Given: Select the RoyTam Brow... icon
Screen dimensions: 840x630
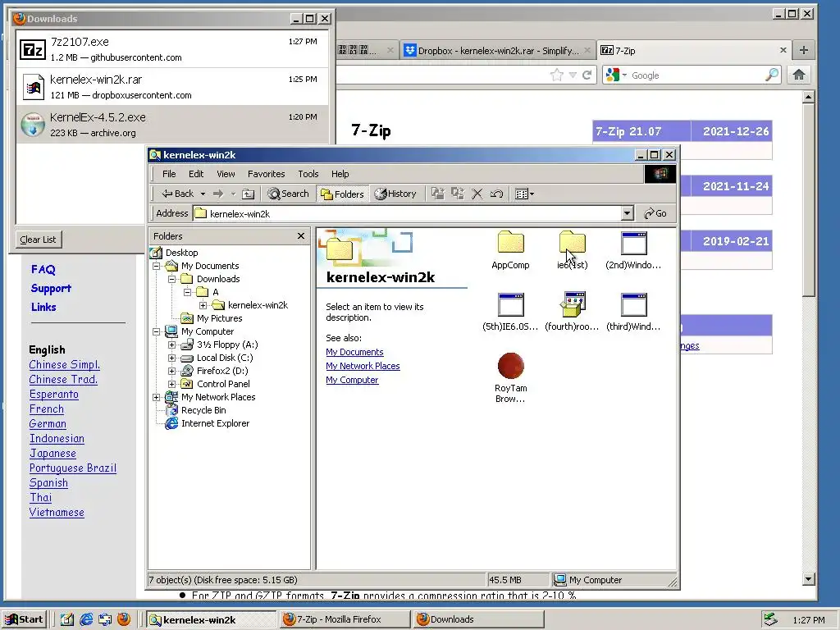Looking at the screenshot, I should point(510,366).
